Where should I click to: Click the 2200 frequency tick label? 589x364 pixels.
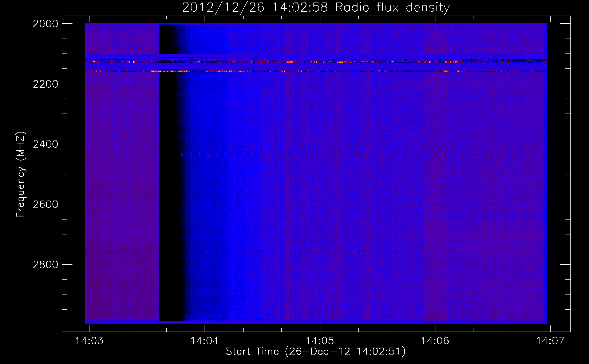pyautogui.click(x=46, y=84)
